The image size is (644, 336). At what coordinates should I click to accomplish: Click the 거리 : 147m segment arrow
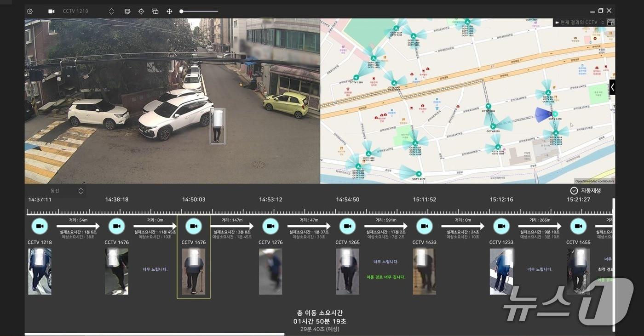232,226
